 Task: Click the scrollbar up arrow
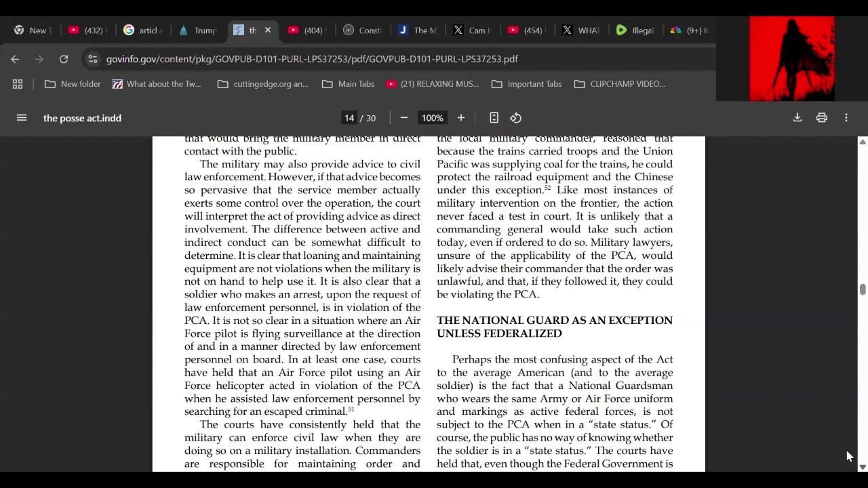click(863, 142)
